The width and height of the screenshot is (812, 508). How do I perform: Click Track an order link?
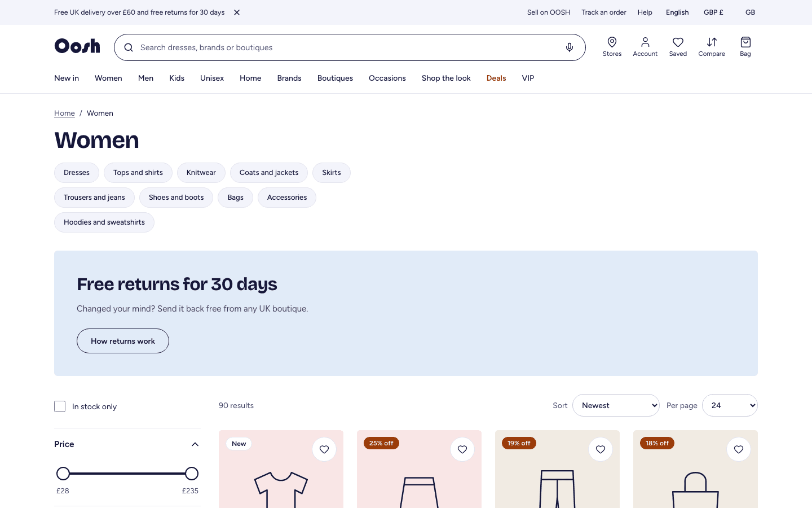tap(604, 12)
